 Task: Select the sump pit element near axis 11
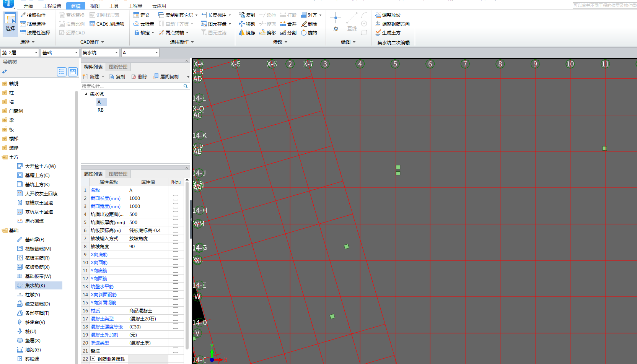pyautogui.click(x=604, y=148)
